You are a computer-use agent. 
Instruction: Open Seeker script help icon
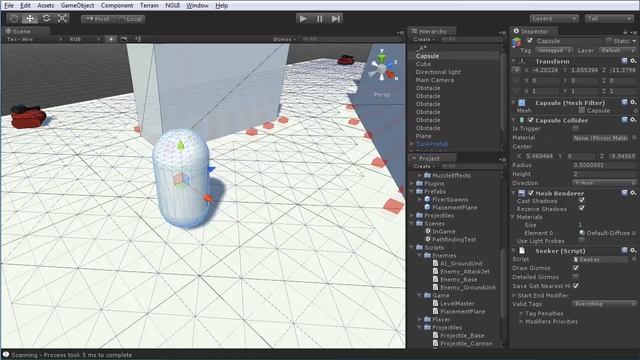tap(624, 250)
